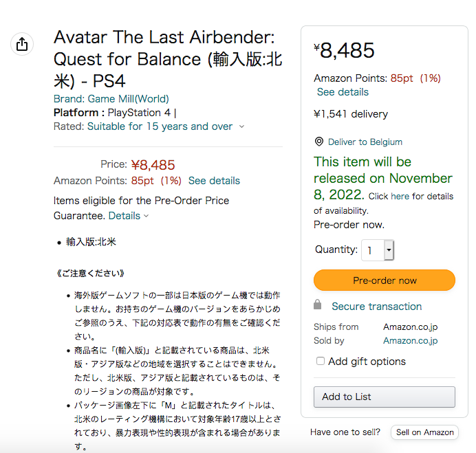This screenshot has height=453, width=476.
Task: Open the Deliver to Belgium link
Action: click(365, 142)
